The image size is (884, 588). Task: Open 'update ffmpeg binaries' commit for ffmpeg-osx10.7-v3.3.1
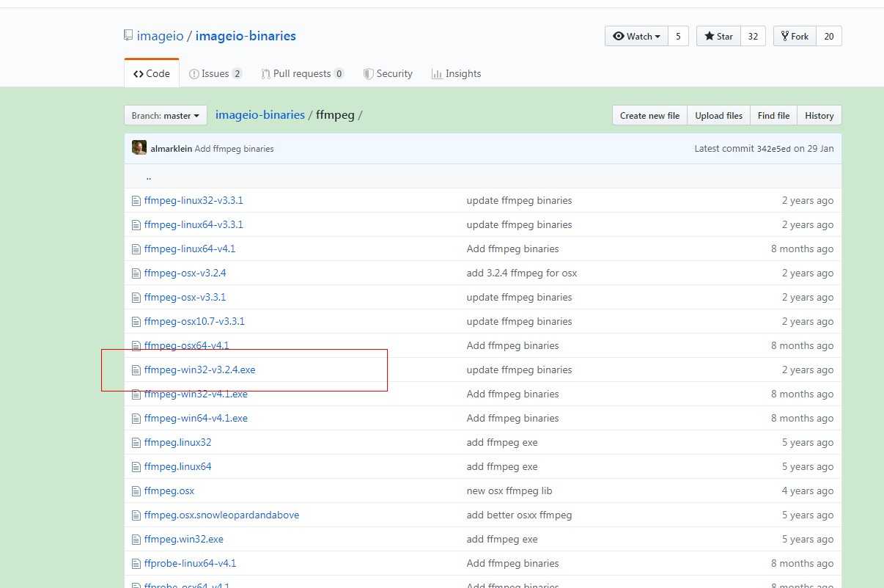[519, 321]
